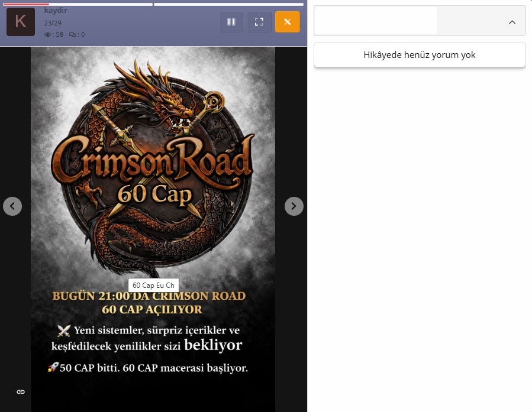Pause the story playback

[231, 22]
